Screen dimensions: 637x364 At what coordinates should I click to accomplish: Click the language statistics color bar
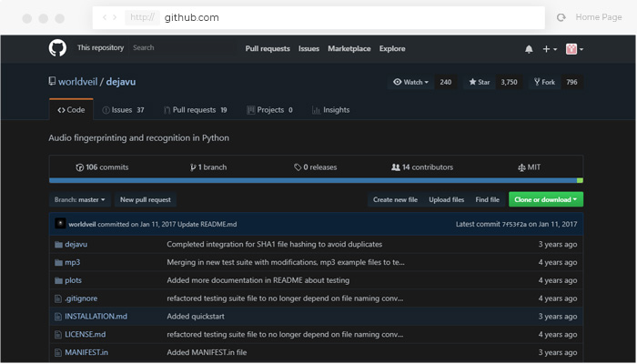pos(316,180)
